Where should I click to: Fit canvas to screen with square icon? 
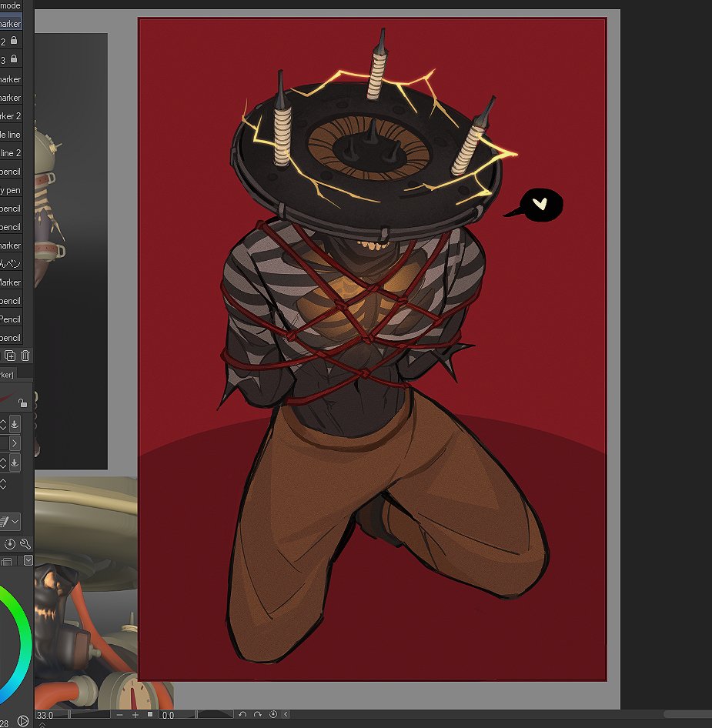(150, 715)
